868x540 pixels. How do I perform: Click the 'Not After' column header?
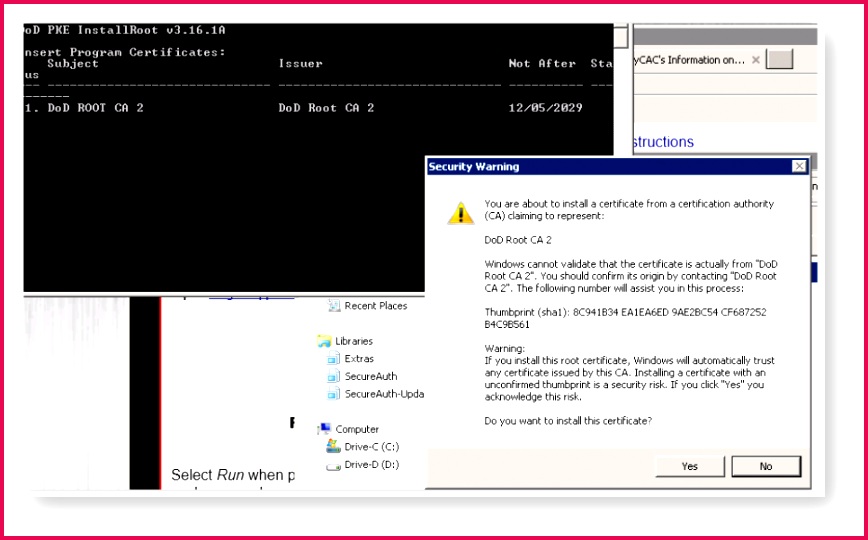click(542, 64)
